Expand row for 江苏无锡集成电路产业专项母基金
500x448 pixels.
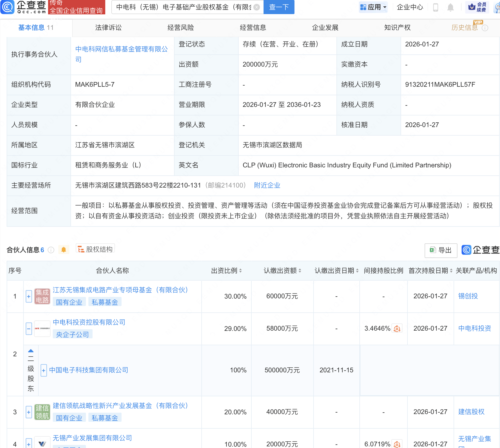[29, 296]
